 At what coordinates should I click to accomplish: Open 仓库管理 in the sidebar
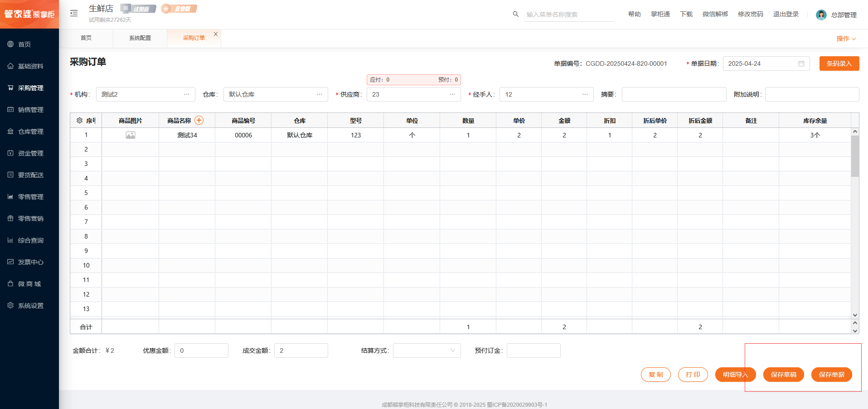click(29, 131)
